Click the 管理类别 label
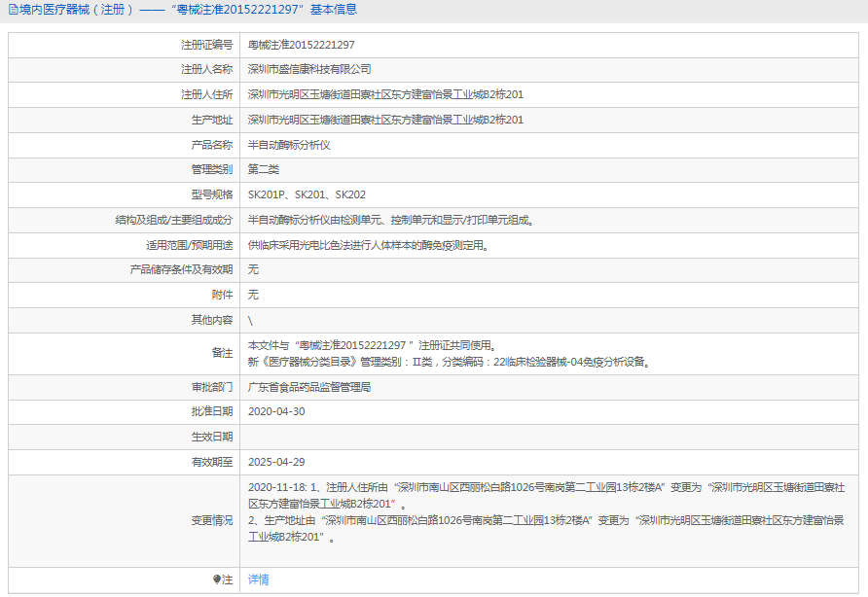The image size is (868, 597). 212,169
